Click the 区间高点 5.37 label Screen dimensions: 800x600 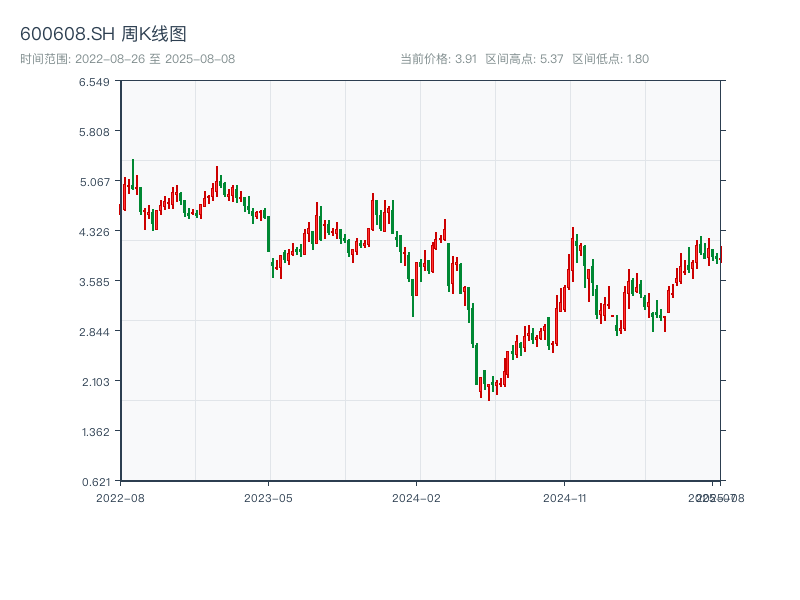point(523,59)
